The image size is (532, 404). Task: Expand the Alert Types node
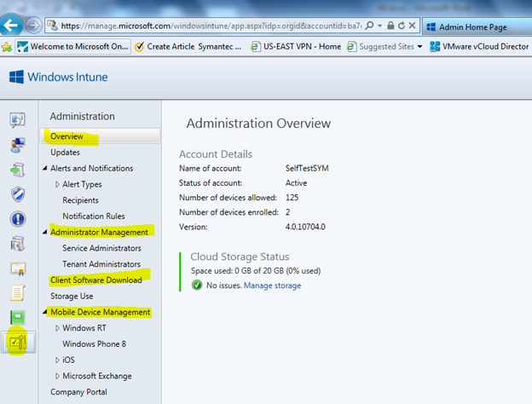[57, 184]
